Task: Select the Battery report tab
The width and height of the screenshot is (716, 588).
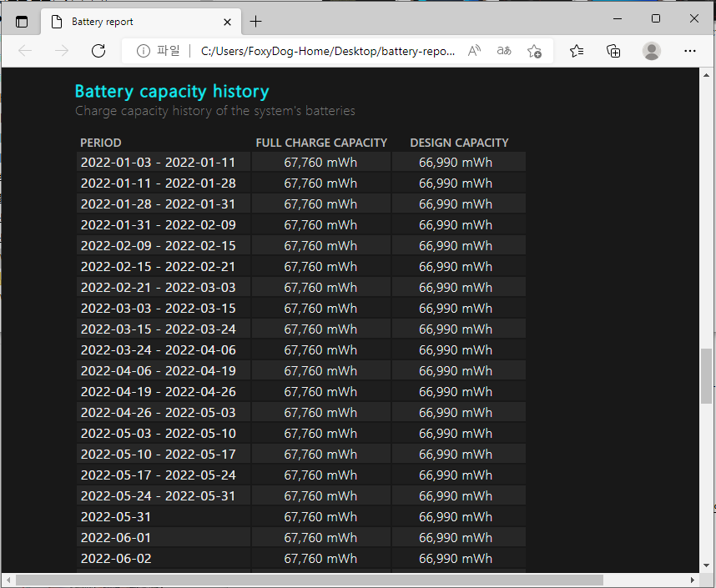Action: tap(141, 22)
